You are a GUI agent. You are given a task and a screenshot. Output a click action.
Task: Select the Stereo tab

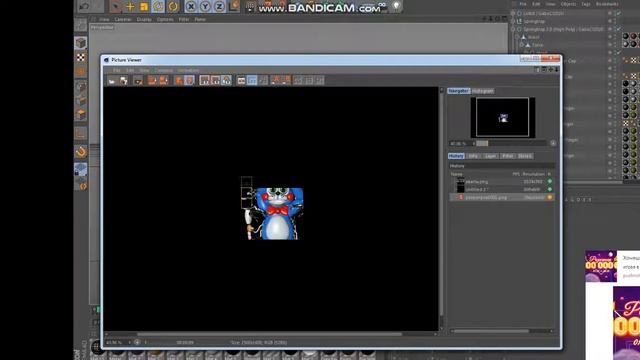(524, 156)
